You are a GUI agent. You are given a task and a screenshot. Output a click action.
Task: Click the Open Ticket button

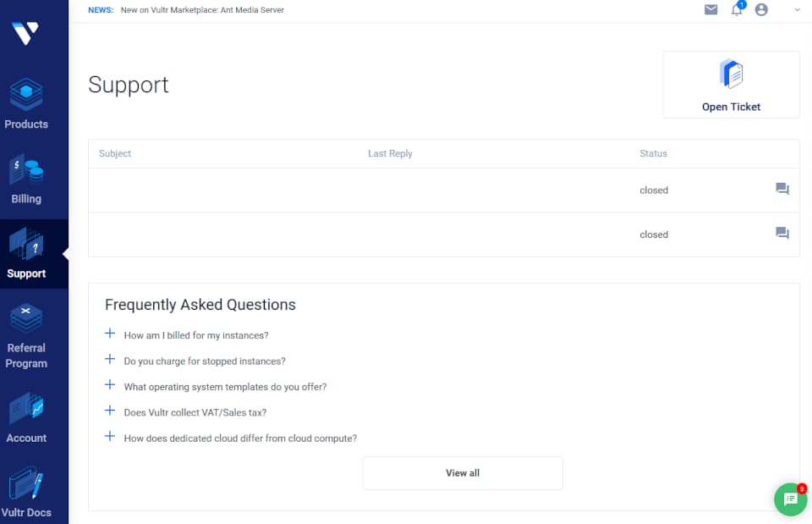[731, 85]
